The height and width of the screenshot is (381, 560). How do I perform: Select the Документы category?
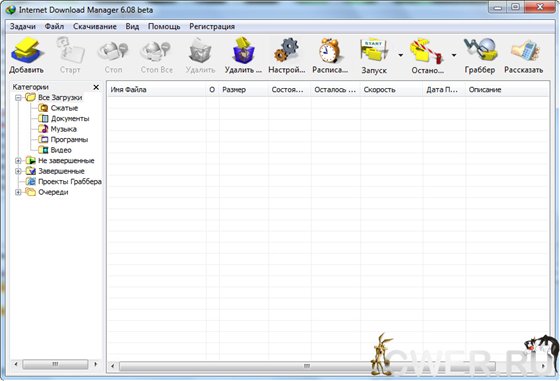(70, 119)
